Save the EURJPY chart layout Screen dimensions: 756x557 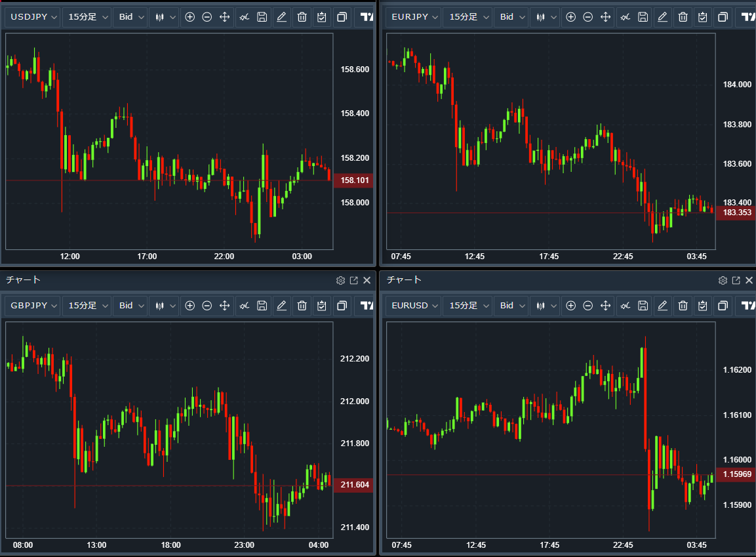click(643, 17)
